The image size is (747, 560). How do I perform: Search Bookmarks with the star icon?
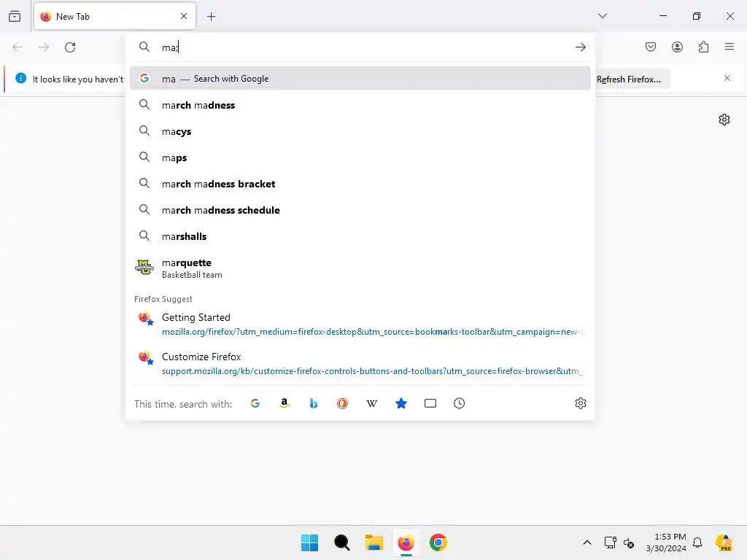pos(401,403)
